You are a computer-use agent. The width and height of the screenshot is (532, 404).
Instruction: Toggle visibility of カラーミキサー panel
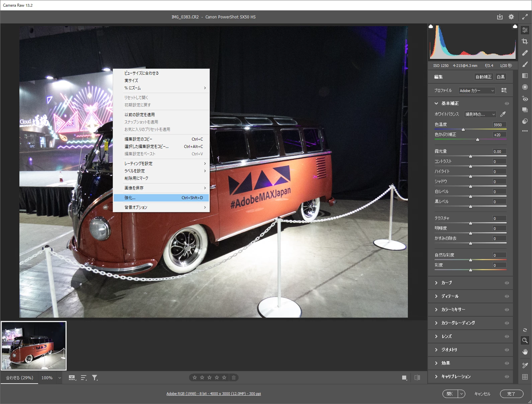[x=507, y=310]
